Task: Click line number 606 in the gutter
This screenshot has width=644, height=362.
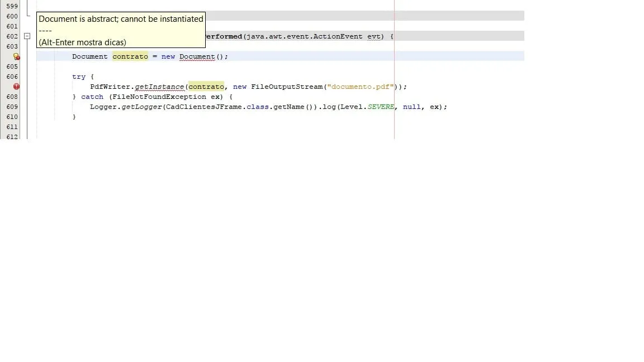Action: 12,77
